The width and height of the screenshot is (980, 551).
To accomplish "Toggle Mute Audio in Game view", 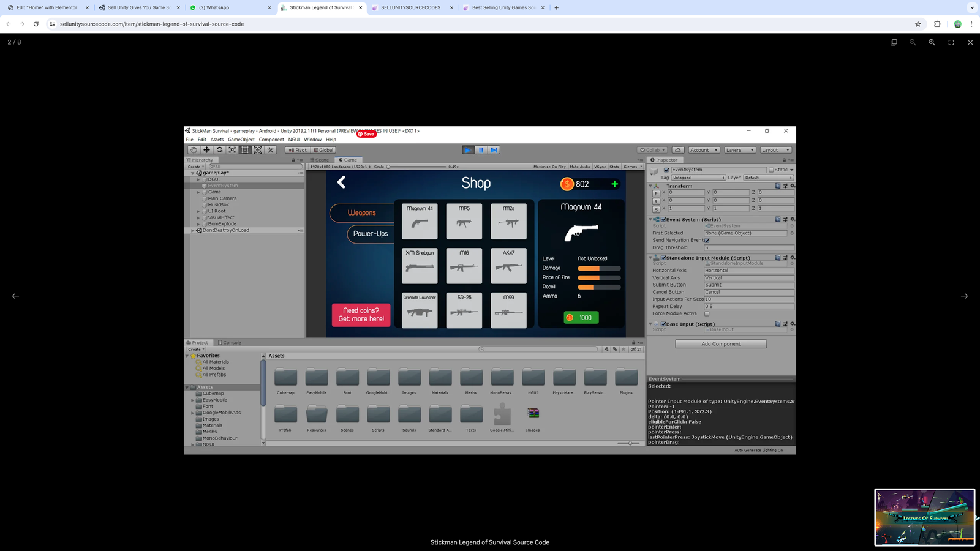I will pos(580,167).
